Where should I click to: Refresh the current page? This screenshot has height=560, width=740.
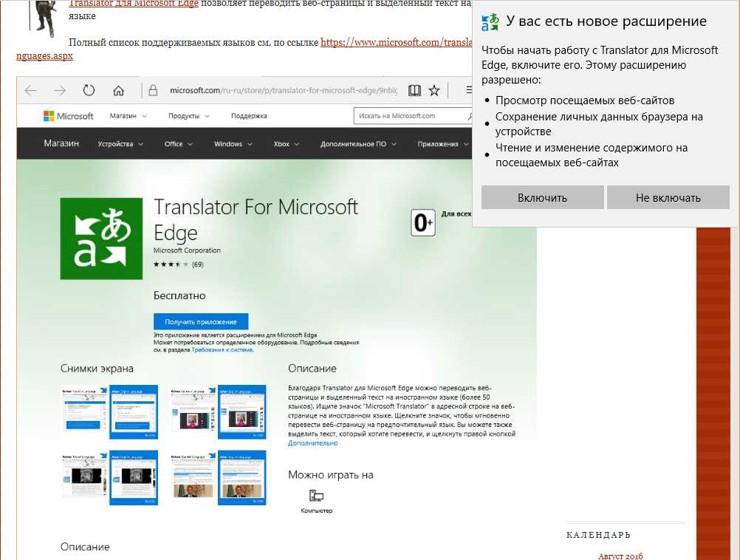tap(89, 89)
